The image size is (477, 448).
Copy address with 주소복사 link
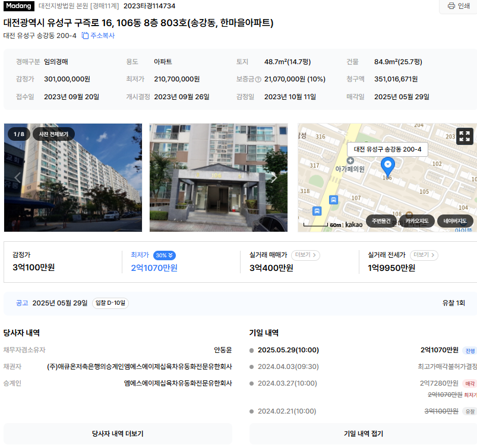98,36
